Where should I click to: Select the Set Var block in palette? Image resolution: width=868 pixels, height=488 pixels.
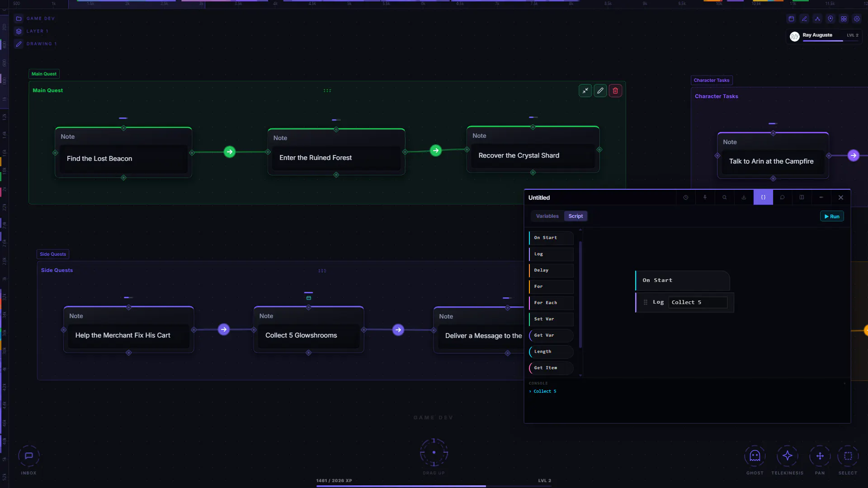[x=551, y=319]
